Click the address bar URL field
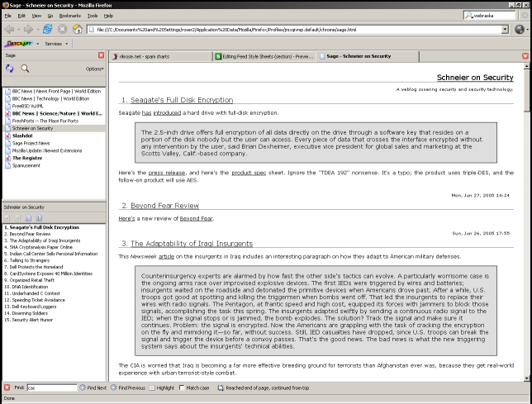Screen dimensions: 532x404 (295, 30)
